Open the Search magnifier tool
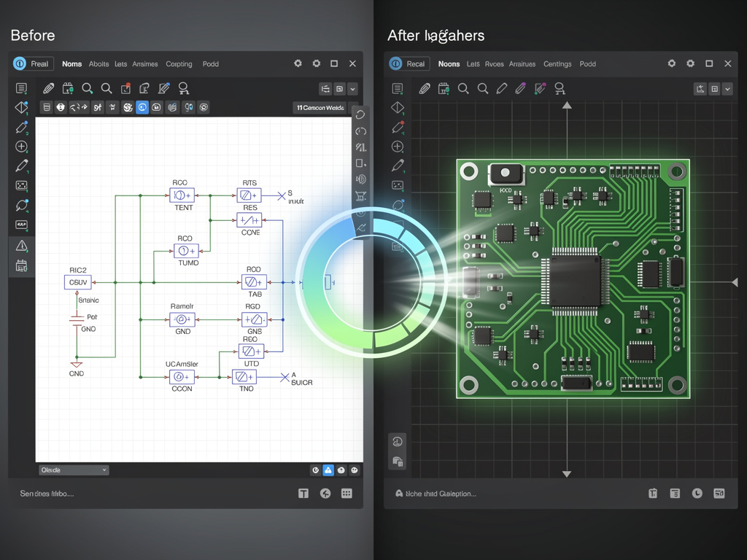 point(88,88)
